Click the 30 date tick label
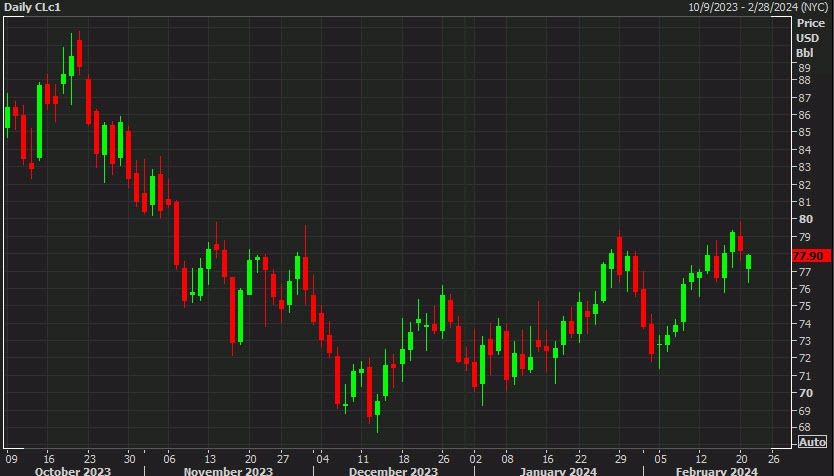Screen dimensions: 834x476 coord(130,459)
